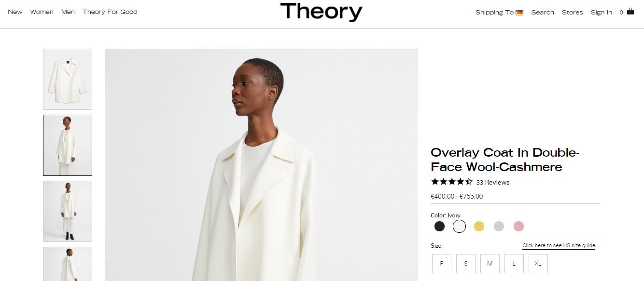Open Search

543,13
